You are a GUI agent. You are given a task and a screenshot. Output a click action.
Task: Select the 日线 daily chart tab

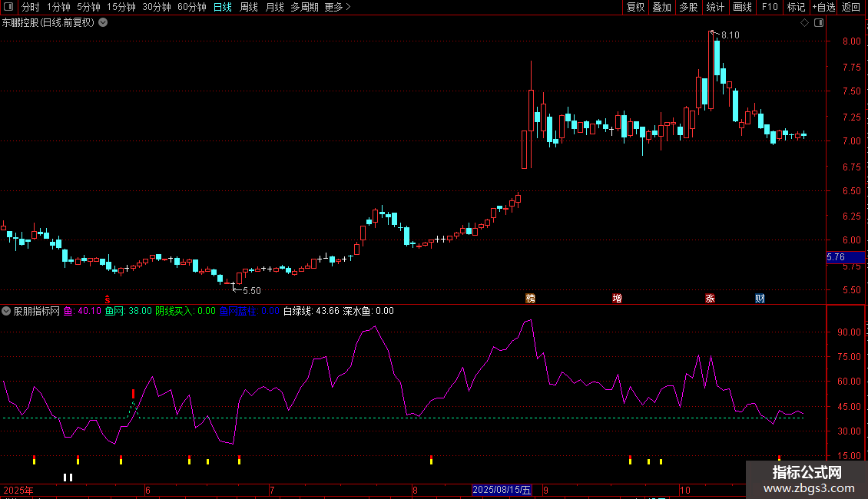pos(223,7)
